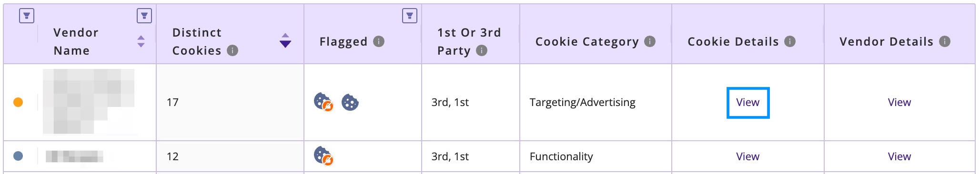
Task: Click info icon next to Cookie Details header
Action: [x=790, y=41]
